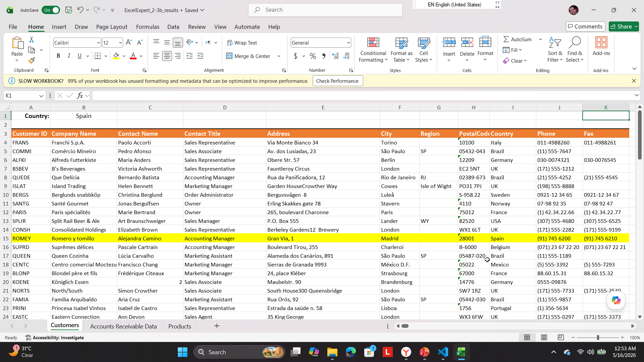Expand the formula bar chevron
This screenshot has width=644, height=362.
[x=636, y=96]
